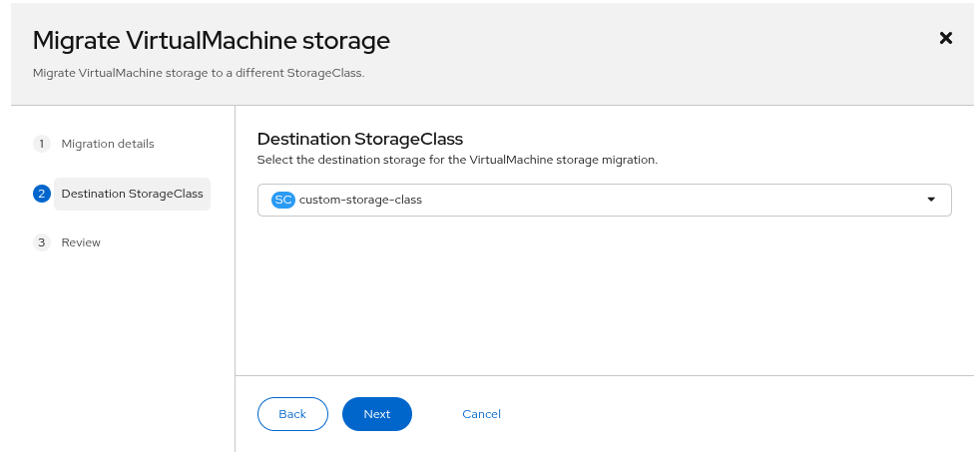Open the custom-storage-class dropdown

click(x=604, y=200)
